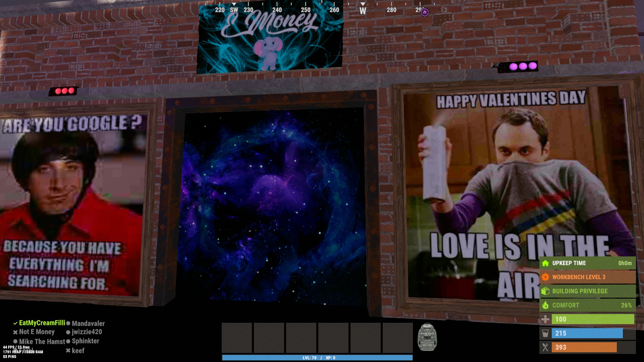Click the Comfort flame icon
This screenshot has width=644, height=362.
pyautogui.click(x=545, y=305)
